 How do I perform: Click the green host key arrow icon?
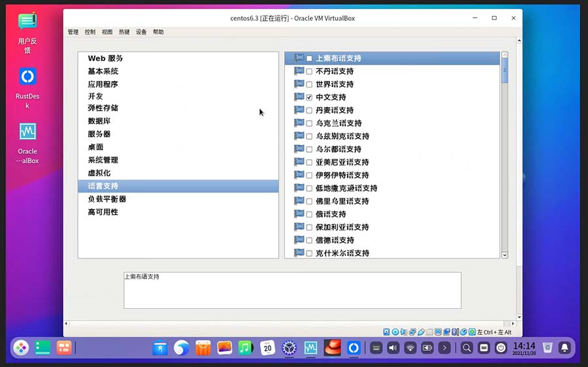[472, 332]
